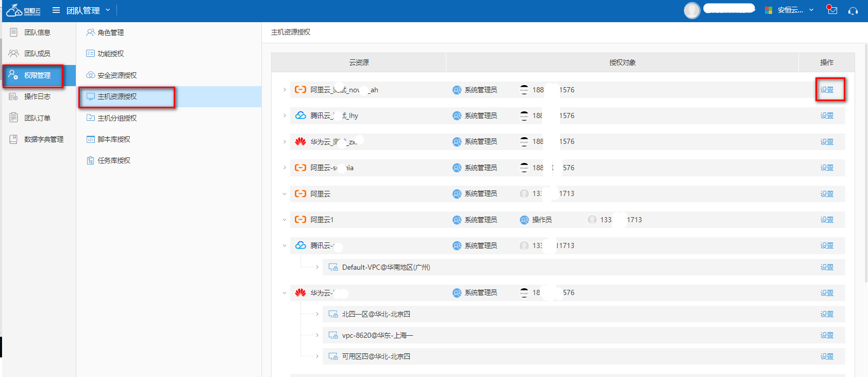This screenshot has height=377, width=868.
Task: Open 团队订单 in the sidebar
Action: [37, 118]
